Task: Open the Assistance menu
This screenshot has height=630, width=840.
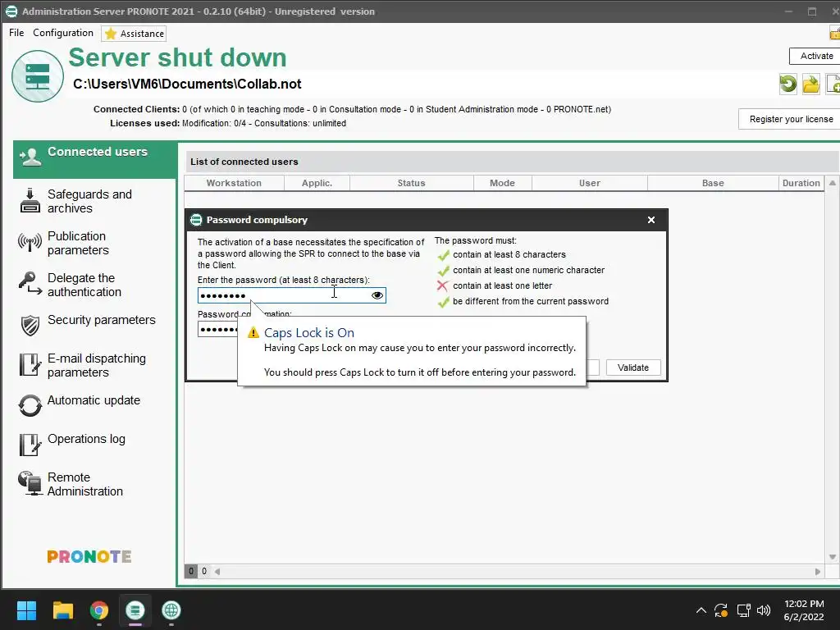Action: [x=134, y=34]
